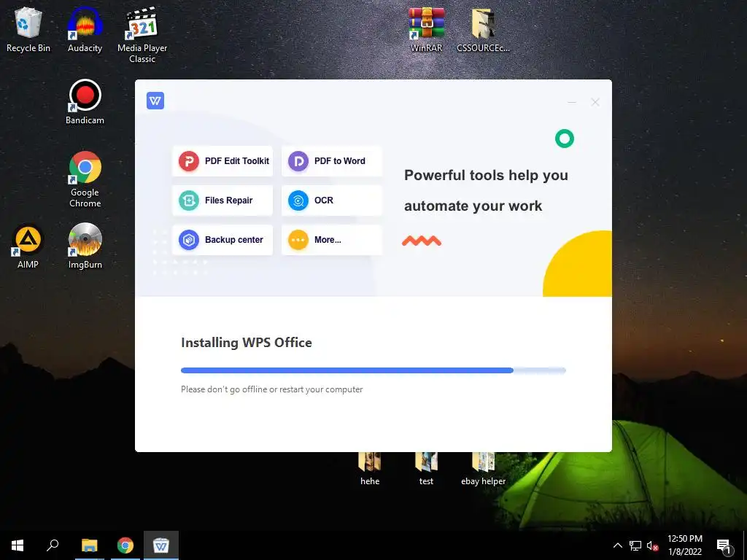The height and width of the screenshot is (560, 747).
Task: Select the Bandicam desktop shortcut
Action: (x=85, y=102)
